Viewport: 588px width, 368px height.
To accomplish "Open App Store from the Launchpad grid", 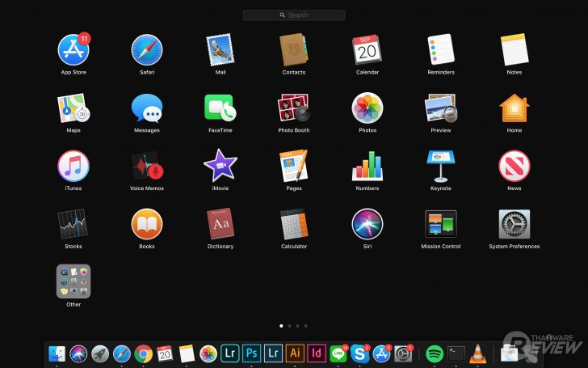I will [x=73, y=49].
